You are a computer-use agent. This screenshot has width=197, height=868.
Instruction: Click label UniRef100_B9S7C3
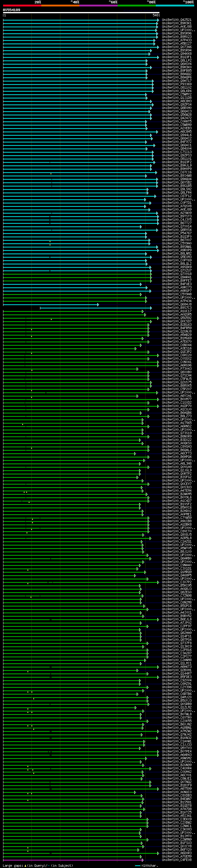(x=176, y=308)
